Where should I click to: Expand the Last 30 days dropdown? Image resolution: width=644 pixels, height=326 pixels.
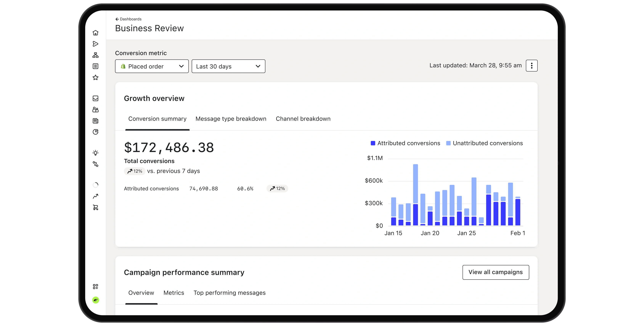pos(228,66)
